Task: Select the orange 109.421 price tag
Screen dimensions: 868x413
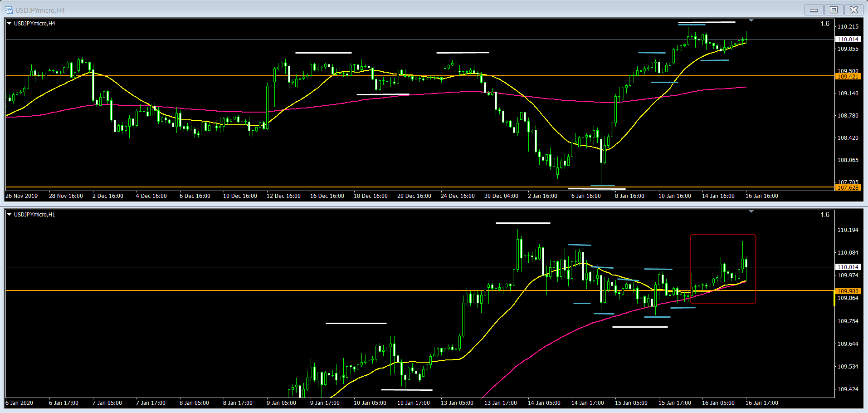Action: [x=848, y=76]
